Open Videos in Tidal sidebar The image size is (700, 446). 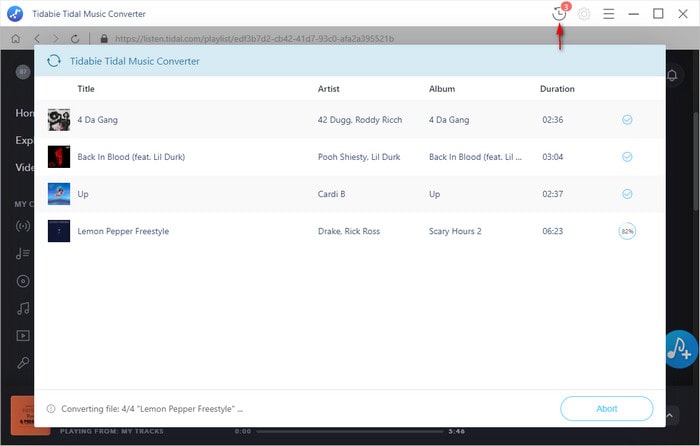click(24, 167)
